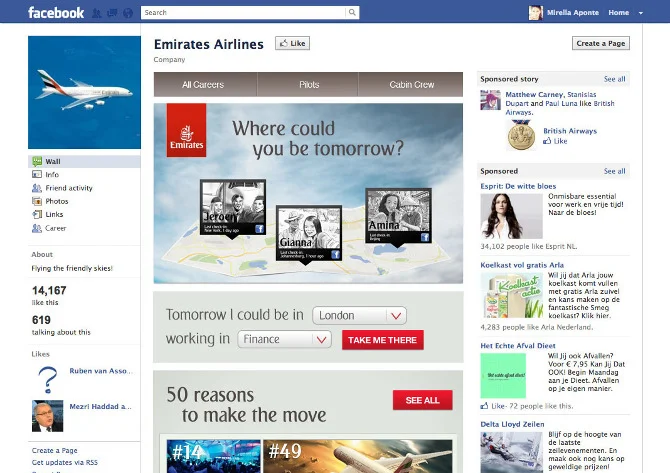670x473 pixels.
Task: Click the blue question mark avatar
Action: point(47,380)
